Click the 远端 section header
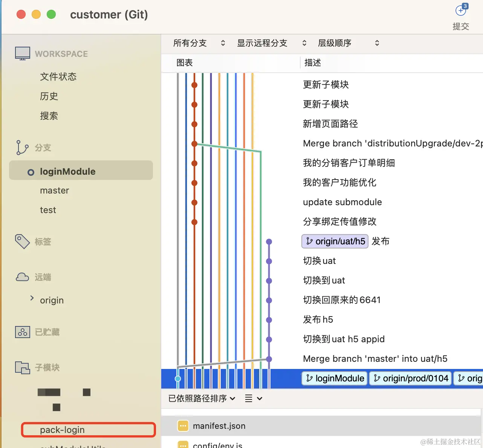This screenshot has width=483, height=448. [43, 277]
